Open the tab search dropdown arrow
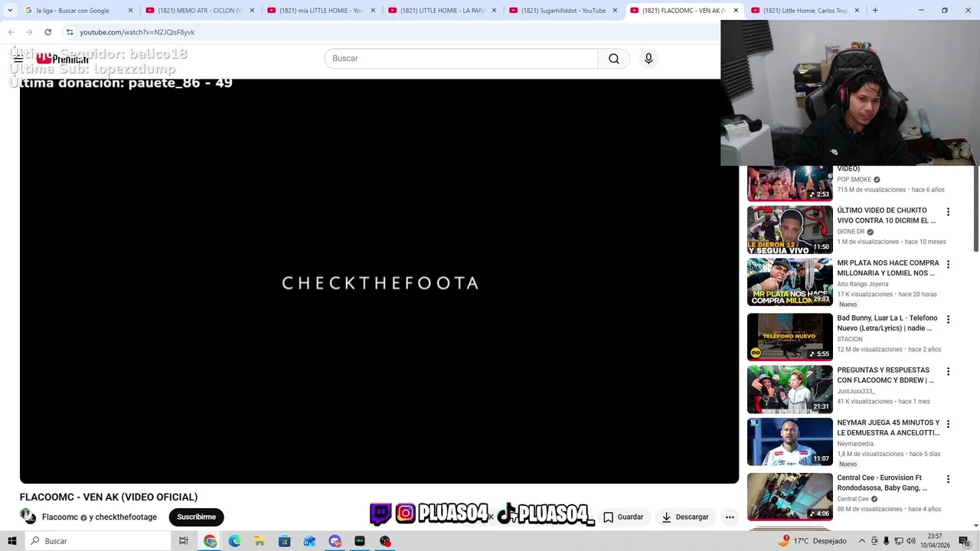Screen dimensions: 980x551 coord(10,11)
